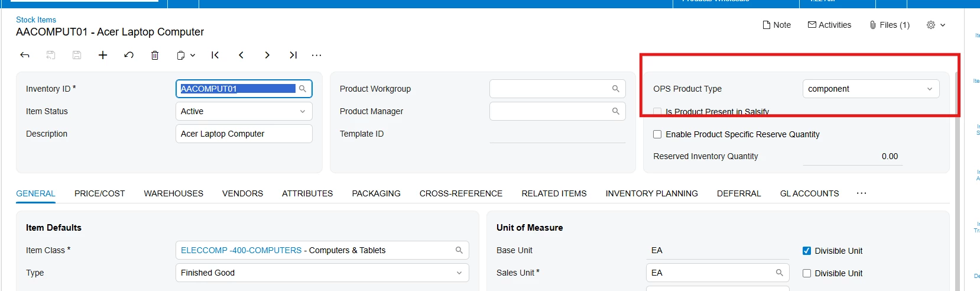This screenshot has width=980, height=291.
Task: Jump to the last record
Action: pyautogui.click(x=293, y=55)
